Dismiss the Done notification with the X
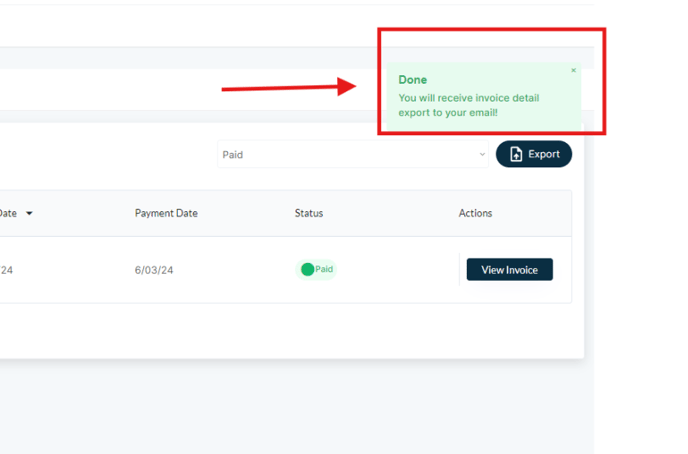The width and height of the screenshot is (688, 454). pyautogui.click(x=573, y=71)
